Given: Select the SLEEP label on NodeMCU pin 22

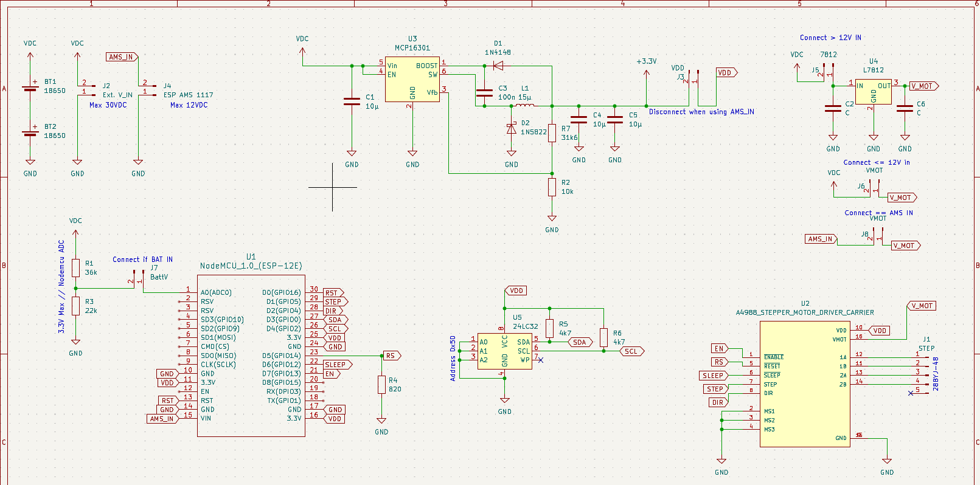Looking at the screenshot, I should (x=338, y=365).
